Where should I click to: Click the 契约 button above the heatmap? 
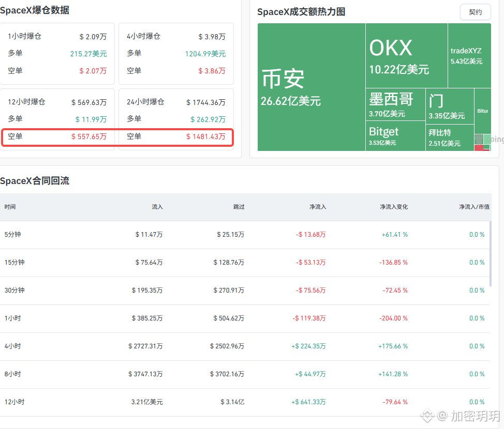[x=475, y=12]
